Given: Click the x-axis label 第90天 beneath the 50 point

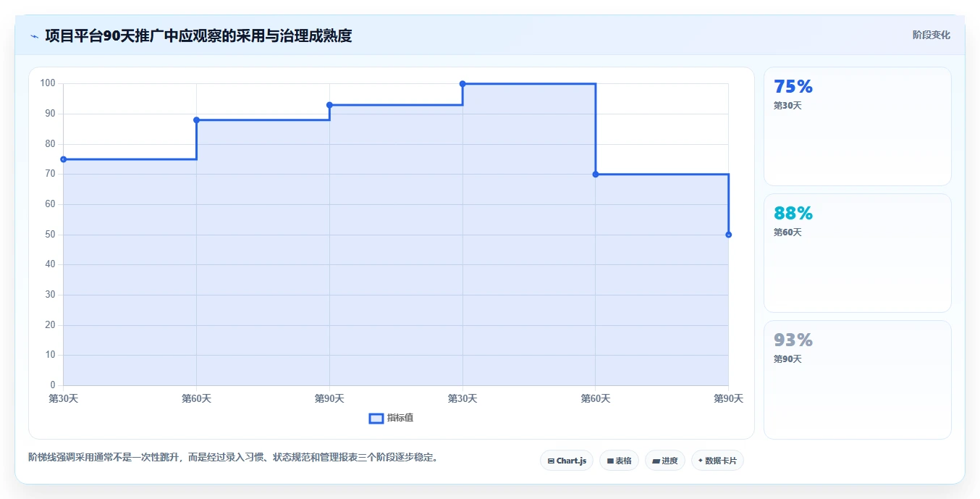Looking at the screenshot, I should pyautogui.click(x=728, y=398).
